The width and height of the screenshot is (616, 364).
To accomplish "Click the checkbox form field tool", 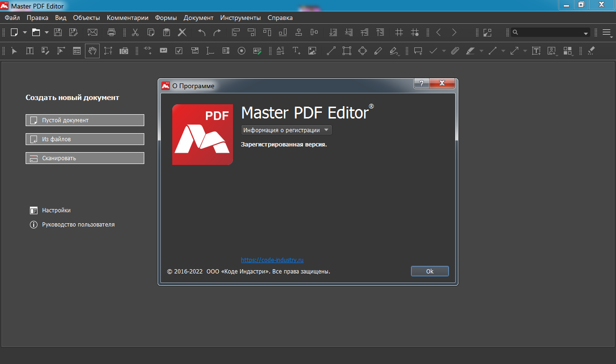I will 179,51.
